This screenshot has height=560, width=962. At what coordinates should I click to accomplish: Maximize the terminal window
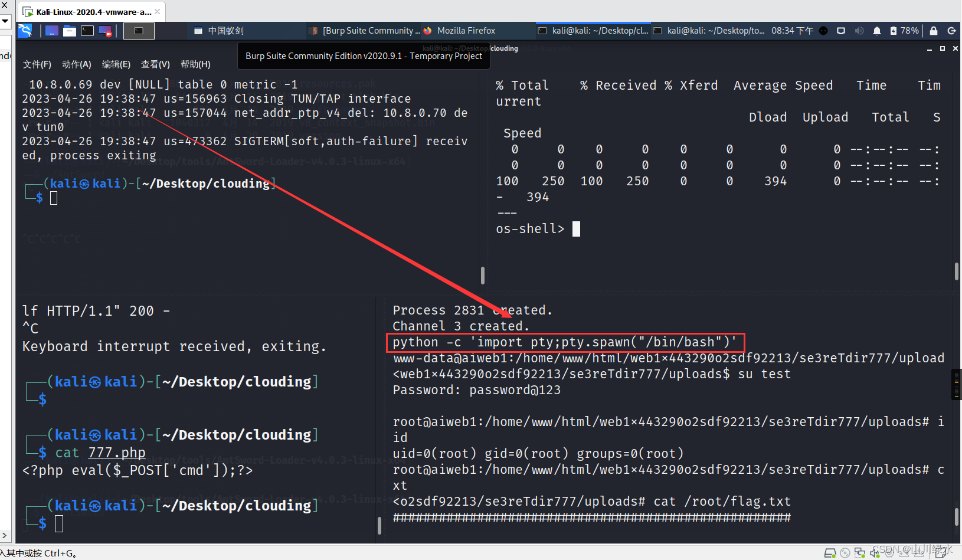(x=943, y=48)
